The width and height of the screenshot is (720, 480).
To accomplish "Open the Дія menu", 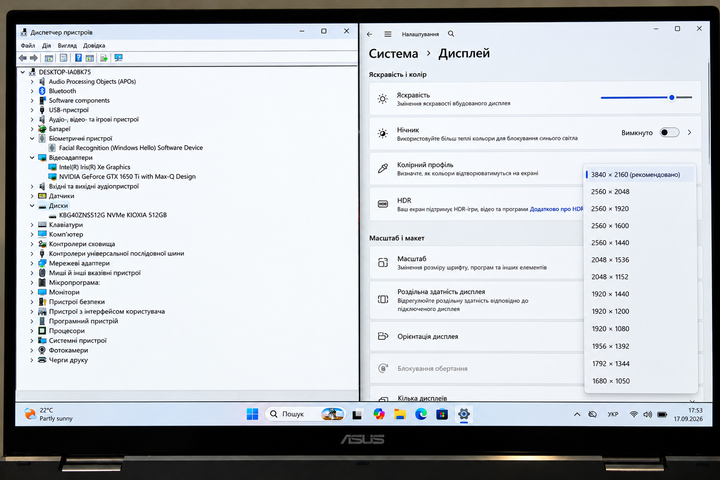I will (x=46, y=45).
